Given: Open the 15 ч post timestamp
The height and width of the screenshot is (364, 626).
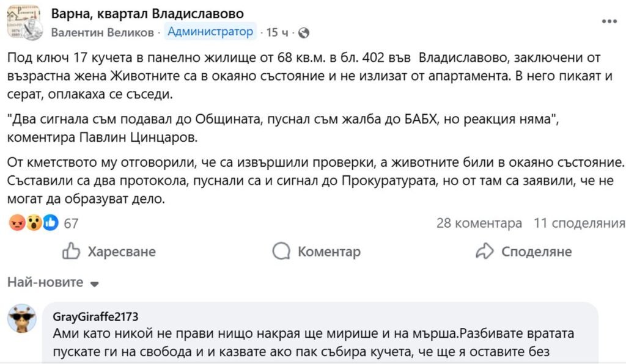Looking at the screenshot, I should [278, 32].
